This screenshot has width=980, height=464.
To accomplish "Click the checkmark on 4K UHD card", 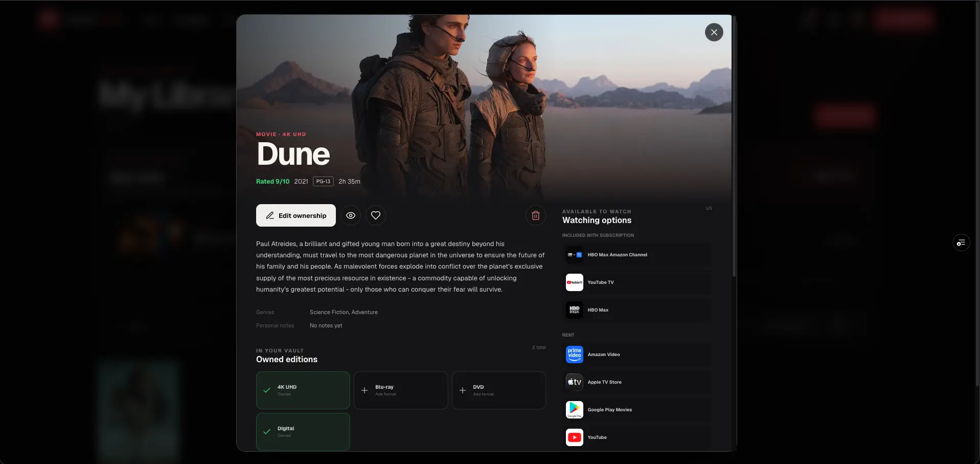I will [267, 390].
